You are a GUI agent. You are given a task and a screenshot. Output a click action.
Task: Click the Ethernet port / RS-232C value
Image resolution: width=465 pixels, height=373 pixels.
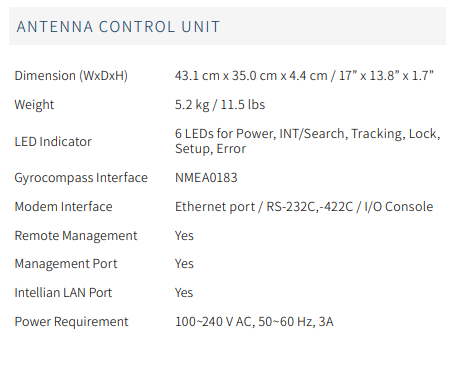pos(304,207)
